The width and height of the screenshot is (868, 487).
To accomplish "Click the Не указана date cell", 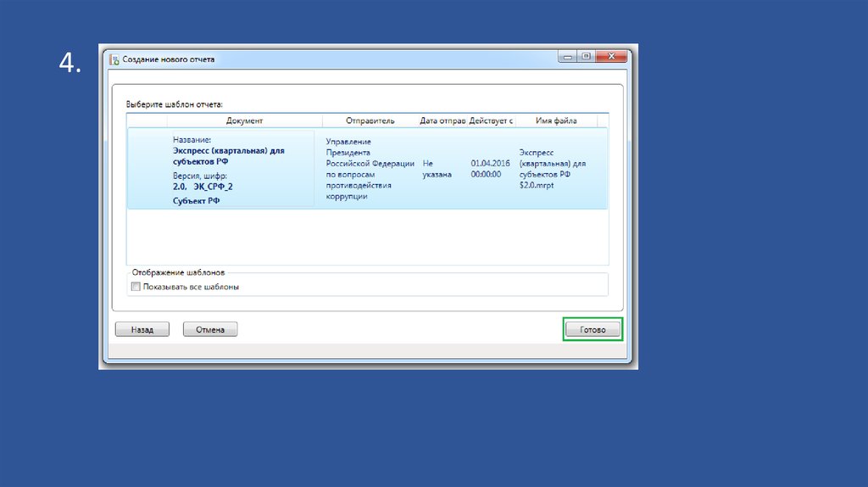I will pos(437,168).
